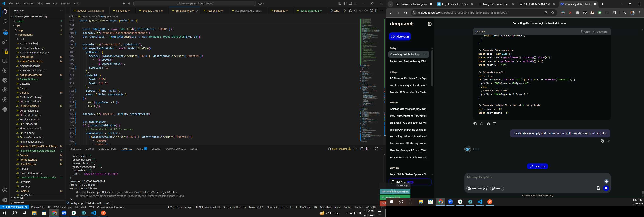Click the Get App button

click(410, 182)
